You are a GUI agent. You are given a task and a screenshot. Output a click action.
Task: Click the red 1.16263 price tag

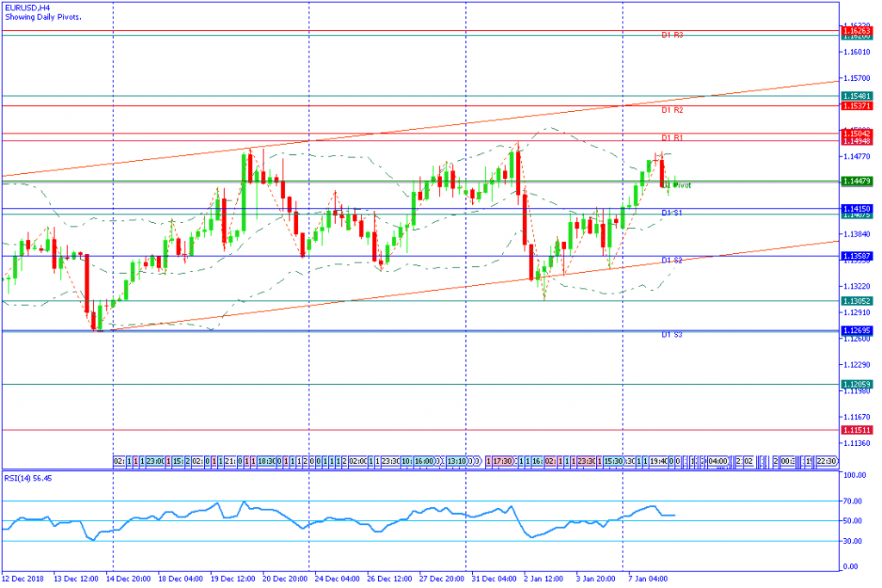click(859, 30)
